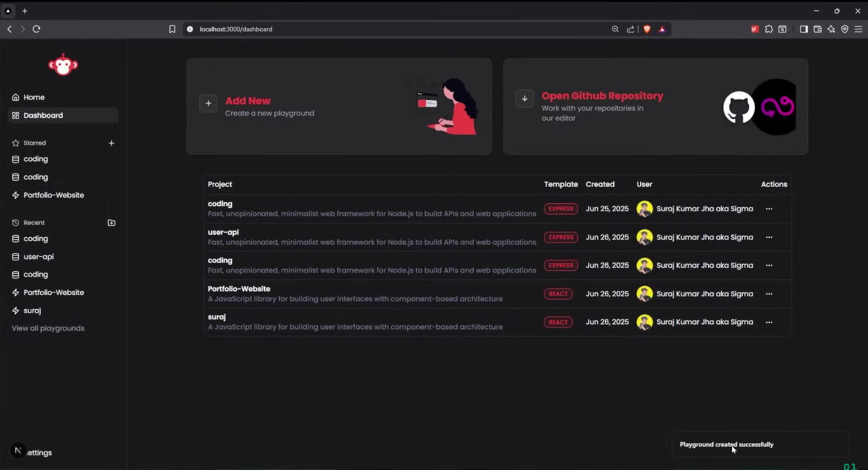Open actions menu for Jun 26 coding project

tap(769, 265)
